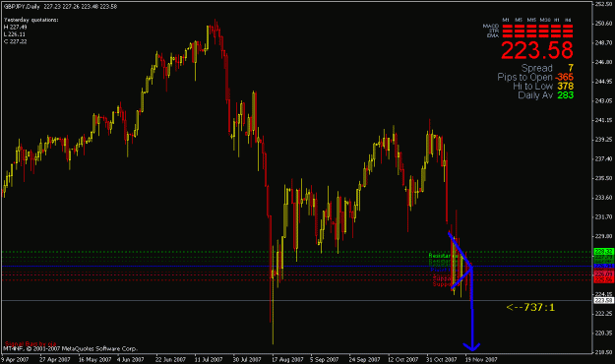Select the 'Hi to Low' label
Viewport: 615px width, 364px height.
(x=532, y=86)
